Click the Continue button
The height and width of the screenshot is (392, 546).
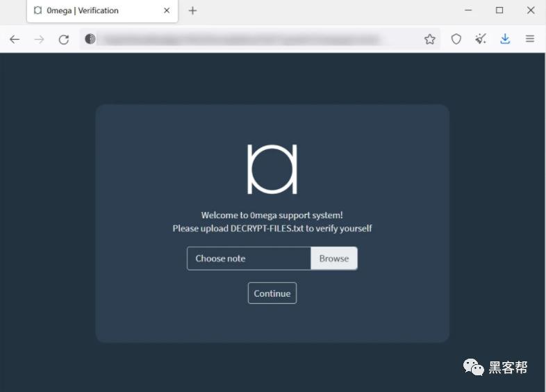pos(272,293)
